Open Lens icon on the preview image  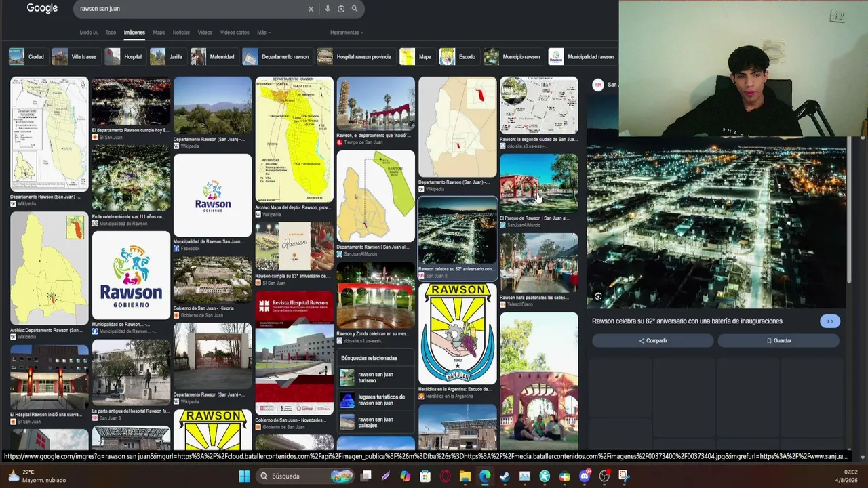click(598, 296)
